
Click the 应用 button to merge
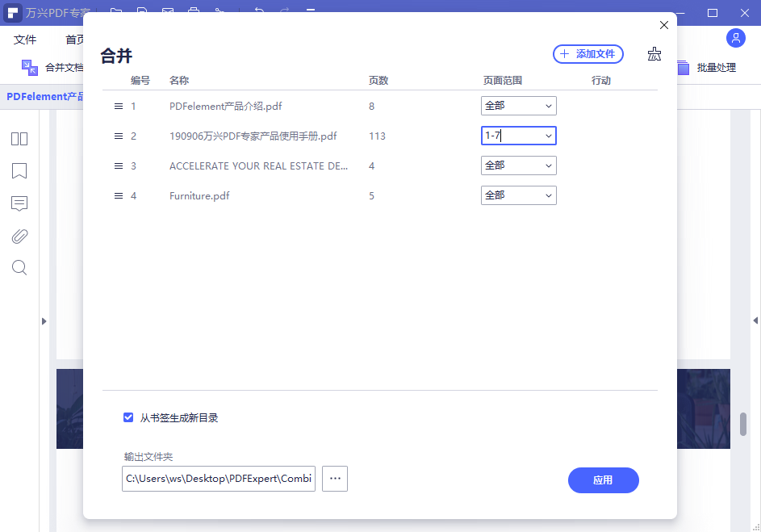[603, 480]
